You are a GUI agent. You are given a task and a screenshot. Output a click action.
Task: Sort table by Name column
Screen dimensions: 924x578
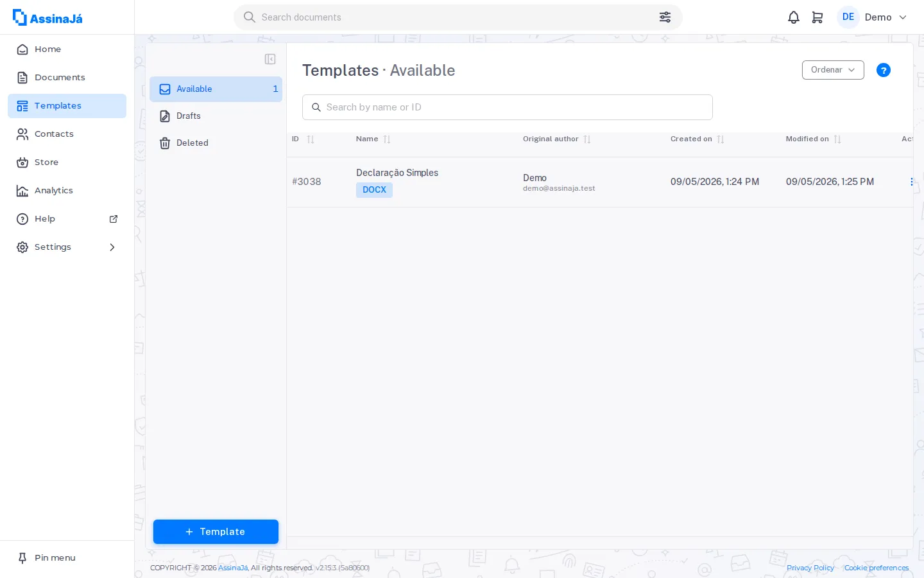click(x=387, y=139)
